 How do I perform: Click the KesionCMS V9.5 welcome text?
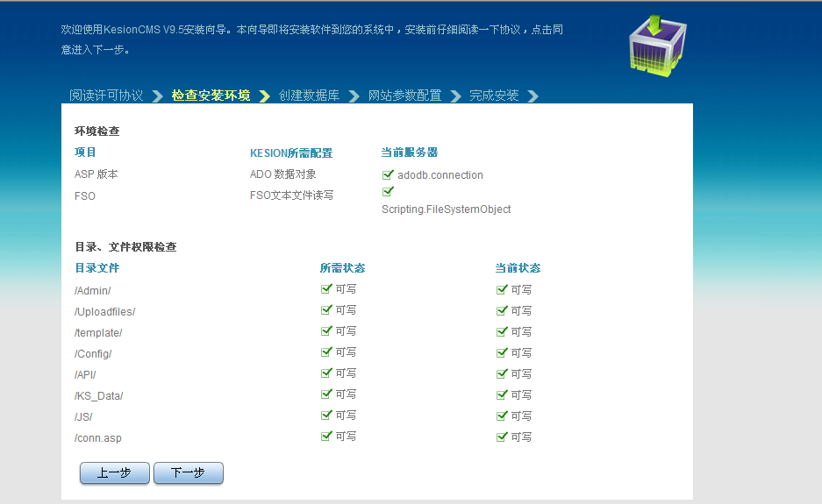click(312, 39)
